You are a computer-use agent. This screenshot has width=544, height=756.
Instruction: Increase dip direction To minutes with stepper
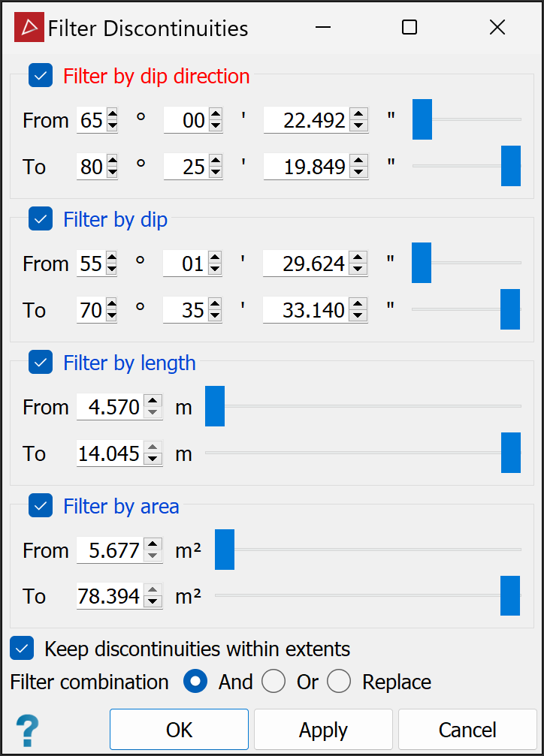pos(216,161)
